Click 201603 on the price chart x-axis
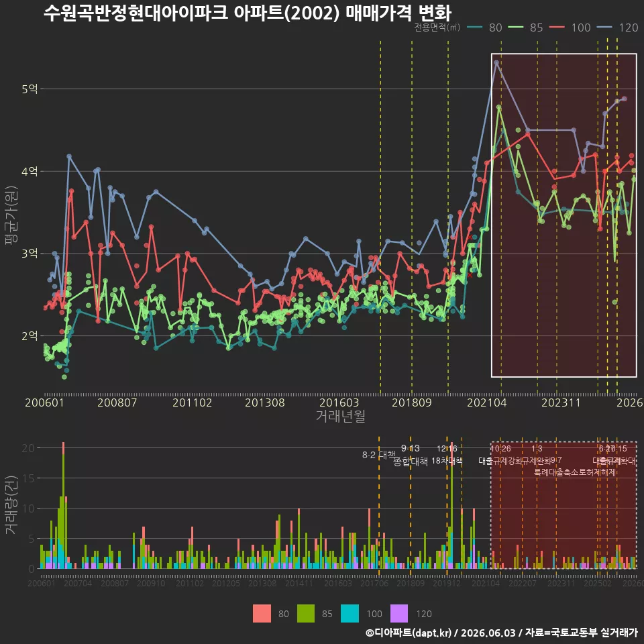The height and width of the screenshot is (644, 644). pos(339,402)
